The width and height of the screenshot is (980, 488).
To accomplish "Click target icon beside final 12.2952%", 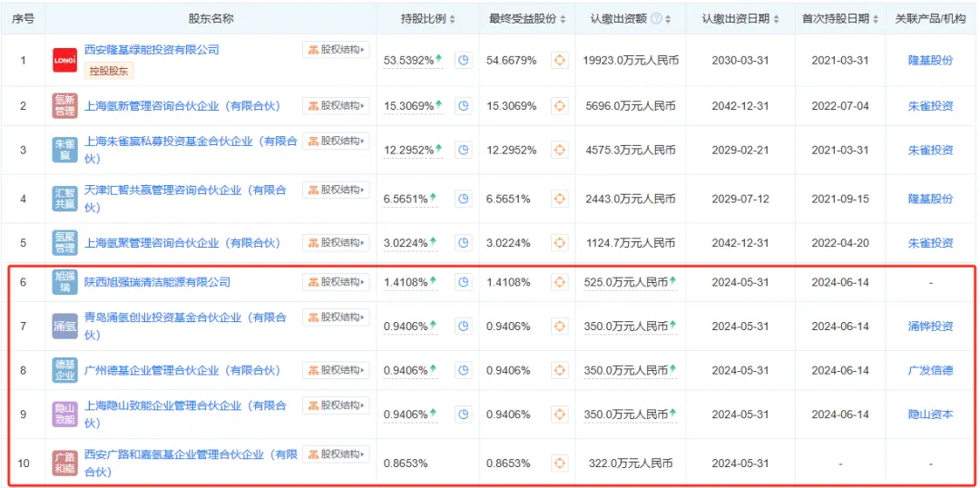I will pyautogui.click(x=559, y=150).
